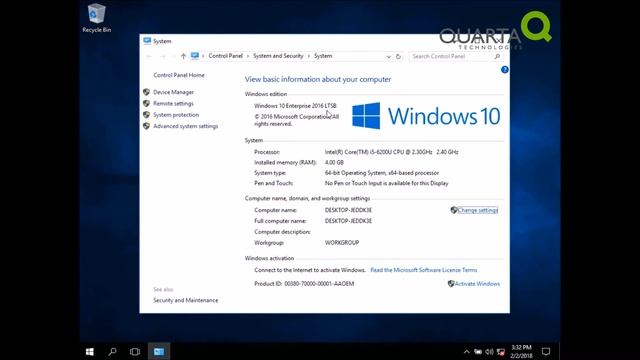Screen dimensions: 640x360
Task: Click the shield icon beside Advanced system settings
Action: 146,126
